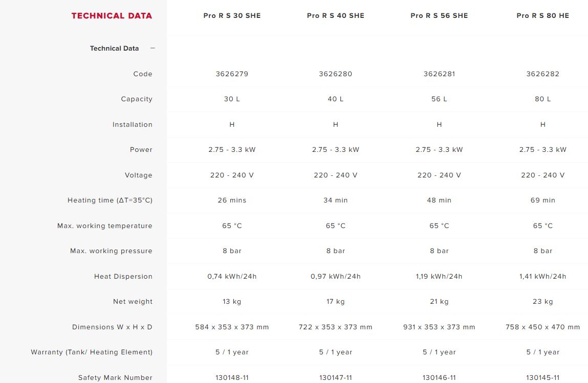Click the Warranty (Tank/ Heating Element) label

(x=92, y=352)
